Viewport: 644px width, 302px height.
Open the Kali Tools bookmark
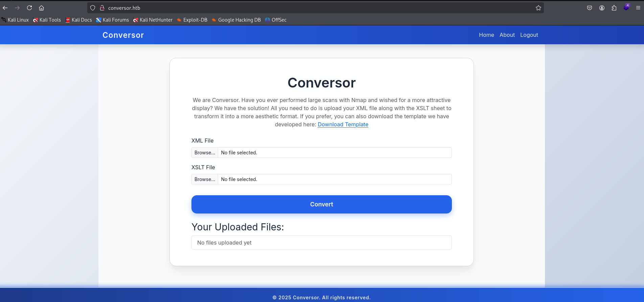point(47,20)
